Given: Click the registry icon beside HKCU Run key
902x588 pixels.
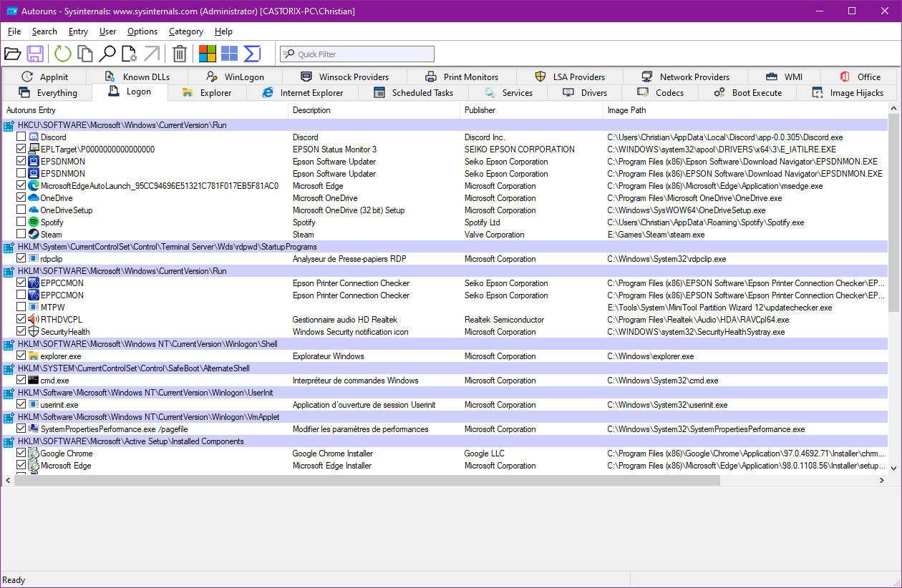Looking at the screenshot, I should (9, 125).
